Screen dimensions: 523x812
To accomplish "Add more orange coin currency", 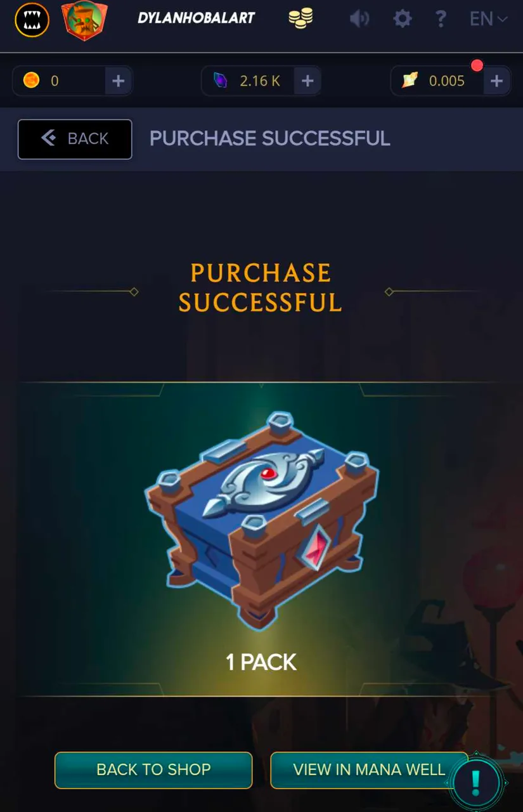I will click(118, 81).
